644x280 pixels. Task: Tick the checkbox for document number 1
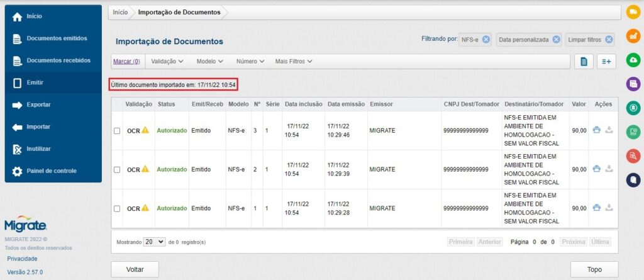(116, 208)
